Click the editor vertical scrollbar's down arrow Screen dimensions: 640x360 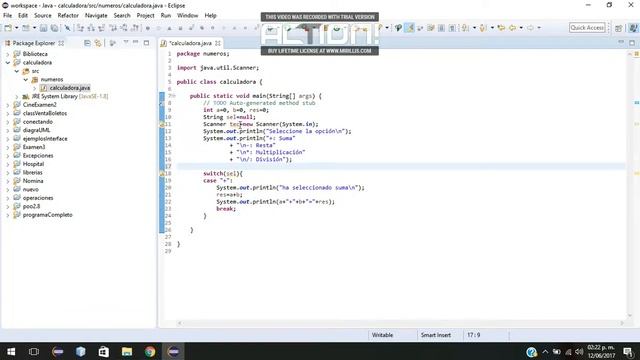[x=629, y=316]
